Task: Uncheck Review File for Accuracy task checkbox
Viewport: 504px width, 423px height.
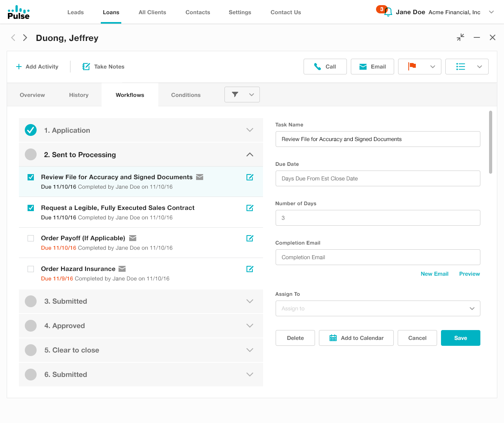Action: click(31, 177)
